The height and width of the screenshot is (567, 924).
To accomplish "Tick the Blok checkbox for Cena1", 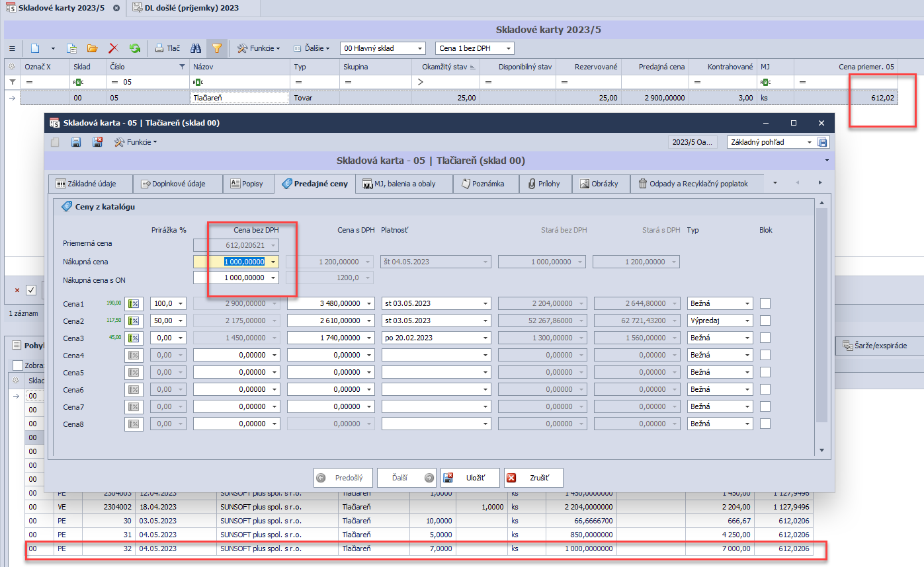I will click(x=765, y=303).
